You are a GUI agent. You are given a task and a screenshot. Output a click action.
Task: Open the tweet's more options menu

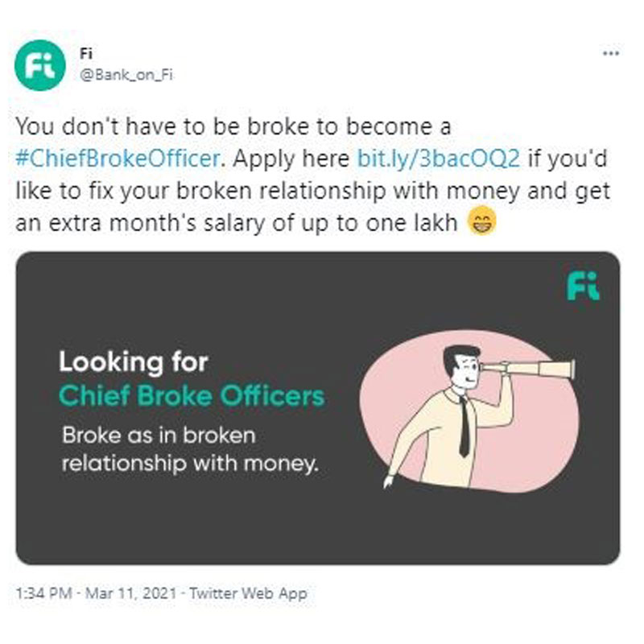(610, 54)
